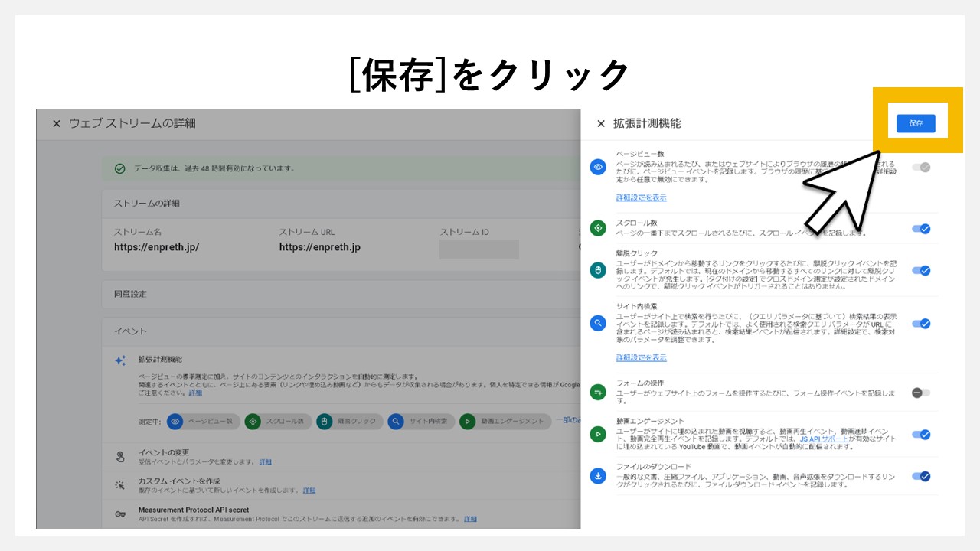
Task: Close the 拡張計測機能 panel
Action: pyautogui.click(x=599, y=122)
